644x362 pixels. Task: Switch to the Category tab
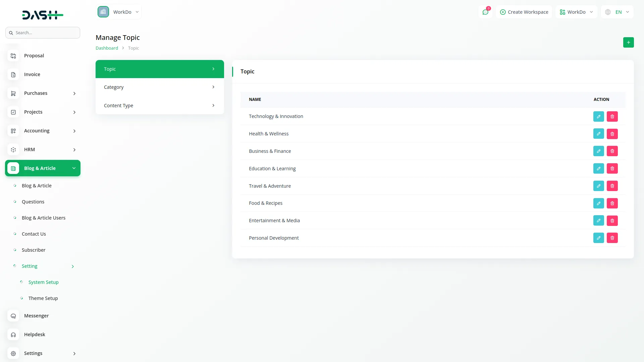[160, 87]
